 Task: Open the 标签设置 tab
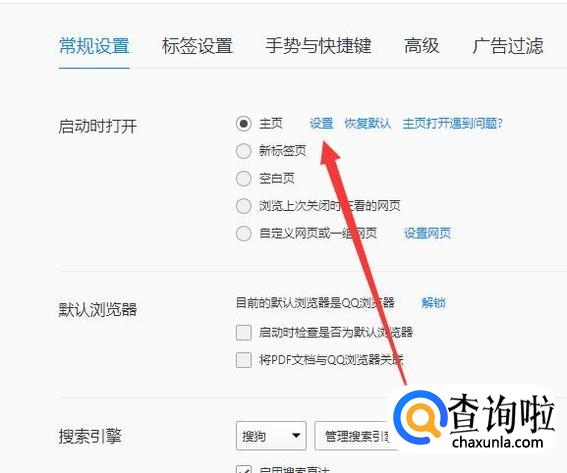tap(197, 46)
